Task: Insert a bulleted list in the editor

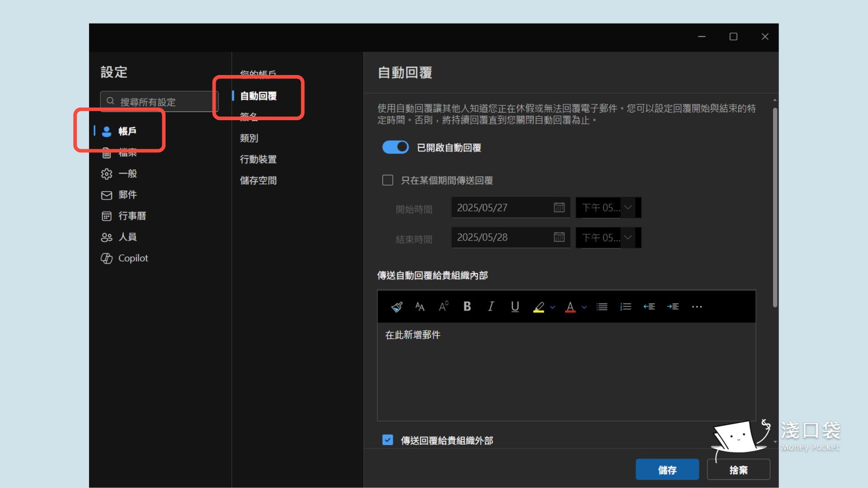Action: [602, 306]
